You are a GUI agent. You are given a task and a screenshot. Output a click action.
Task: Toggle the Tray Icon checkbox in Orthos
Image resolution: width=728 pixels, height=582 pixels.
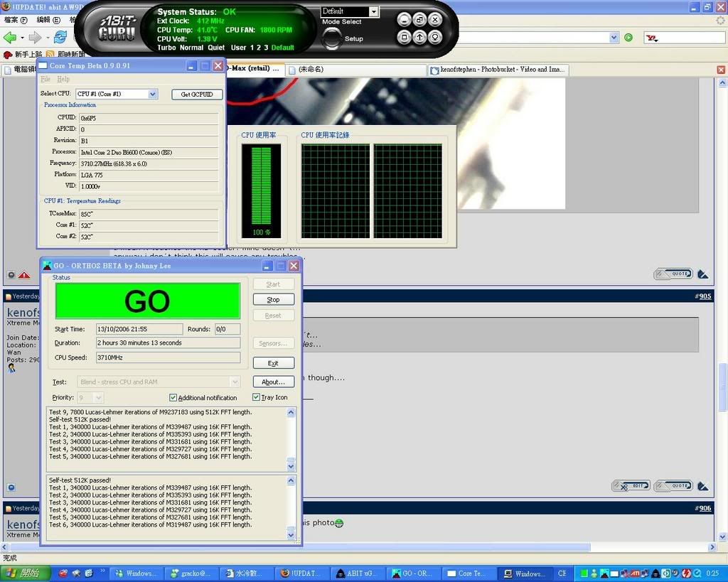click(256, 397)
